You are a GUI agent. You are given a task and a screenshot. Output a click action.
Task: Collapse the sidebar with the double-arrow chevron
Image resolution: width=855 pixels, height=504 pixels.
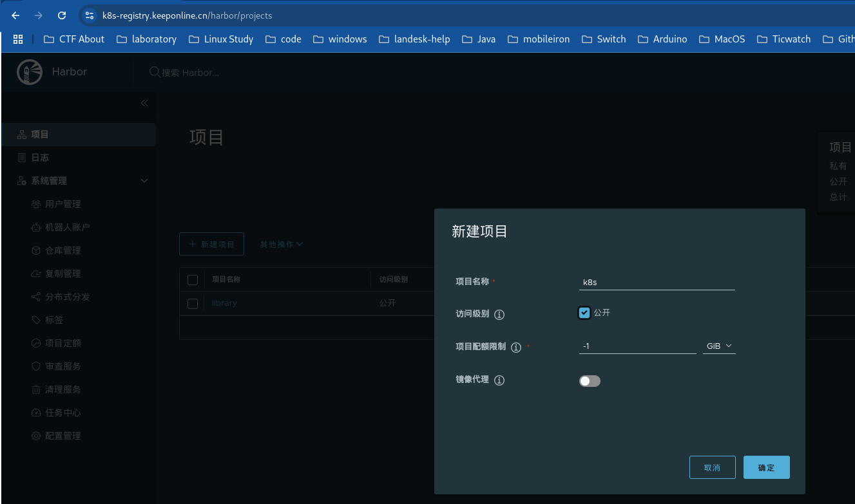[x=144, y=103]
